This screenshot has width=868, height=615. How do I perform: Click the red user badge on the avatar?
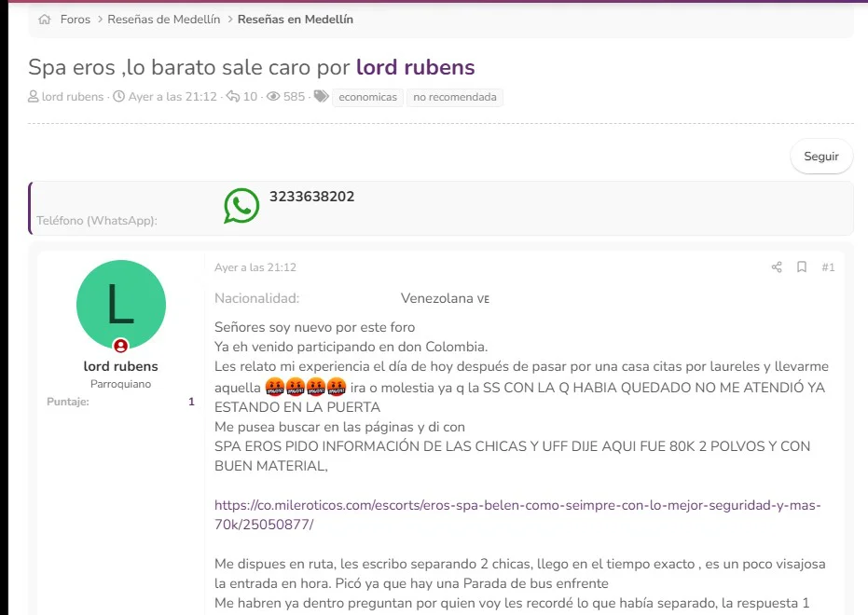pos(120,347)
